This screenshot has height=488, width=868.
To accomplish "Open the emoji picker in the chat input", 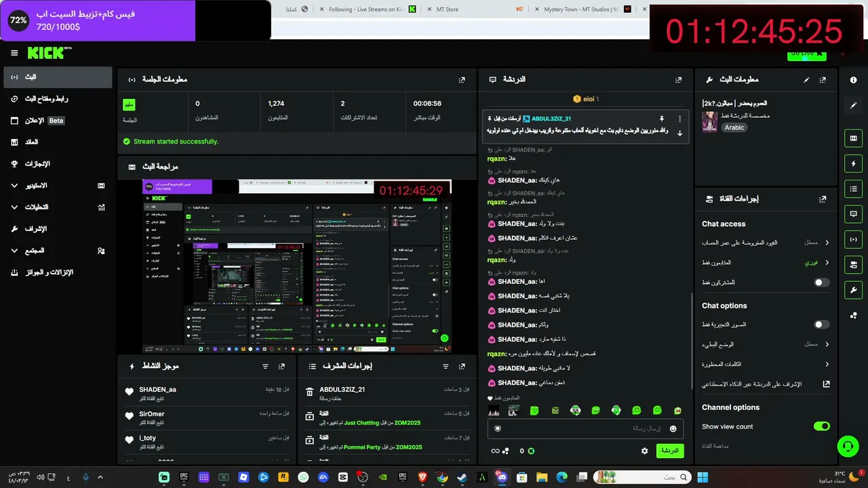I will pos(673,428).
